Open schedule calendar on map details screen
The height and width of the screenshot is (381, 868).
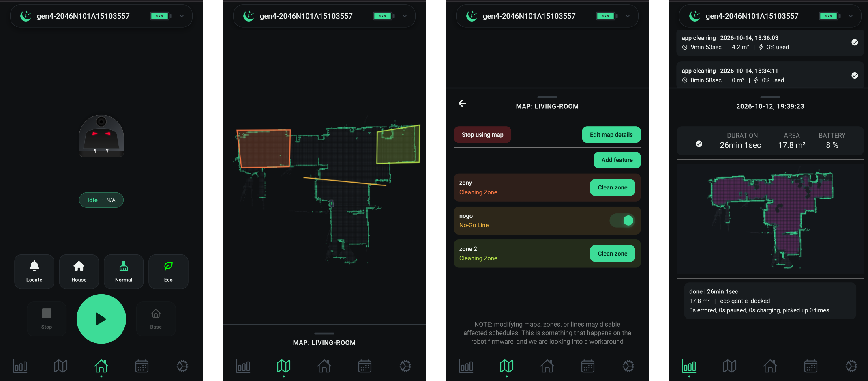click(588, 366)
